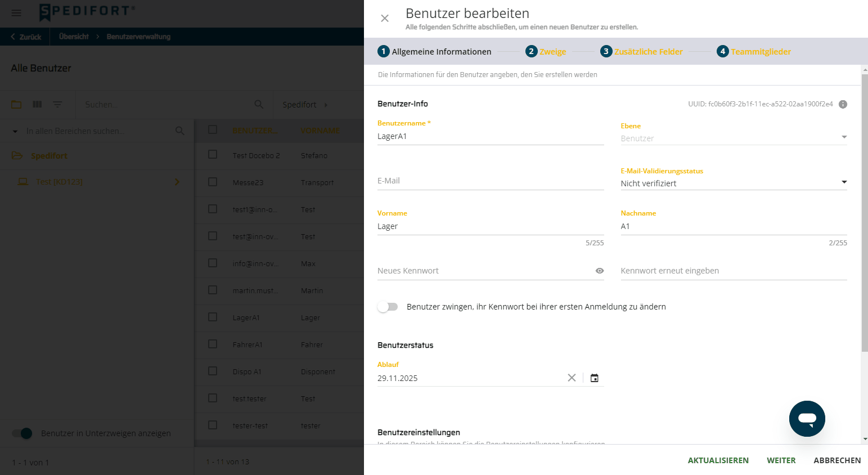Click test.tester user row
Image resolution: width=868 pixels, height=475 pixels.
280,398
